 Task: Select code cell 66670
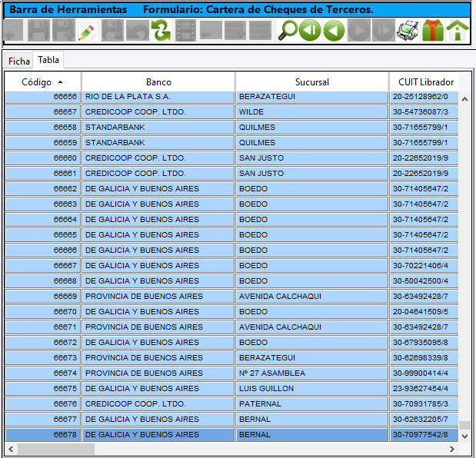point(43,312)
